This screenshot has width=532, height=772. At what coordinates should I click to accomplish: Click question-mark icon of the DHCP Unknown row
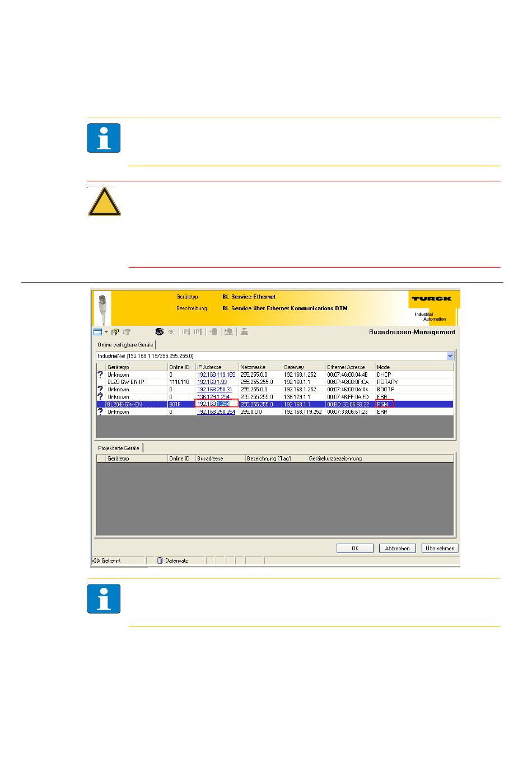pyautogui.click(x=100, y=375)
